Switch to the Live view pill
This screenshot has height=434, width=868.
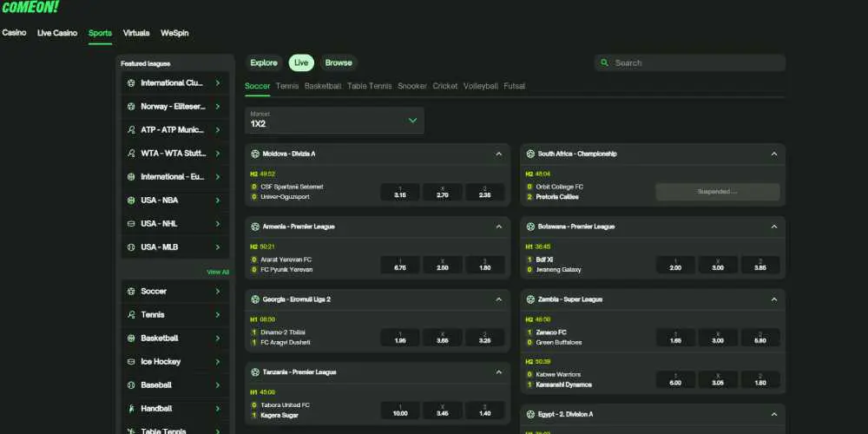tap(301, 62)
